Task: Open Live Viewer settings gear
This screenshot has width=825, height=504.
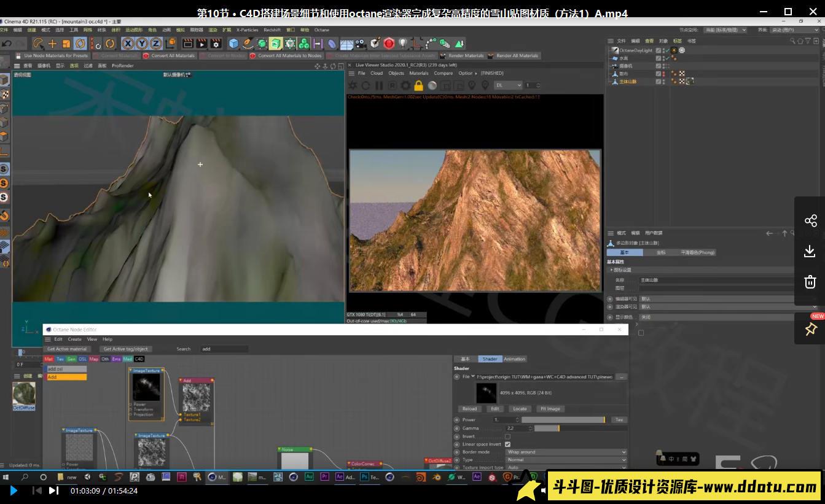Action: (x=406, y=85)
